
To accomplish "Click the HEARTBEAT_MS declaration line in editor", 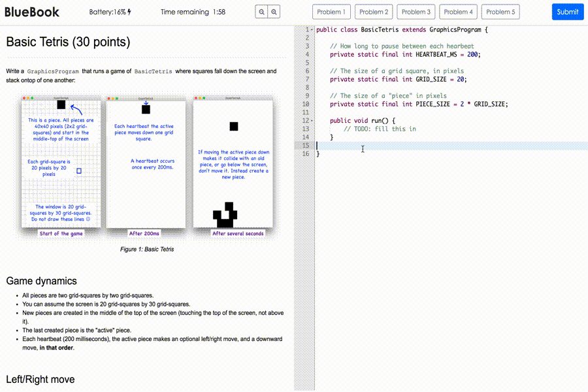I will [405, 55].
